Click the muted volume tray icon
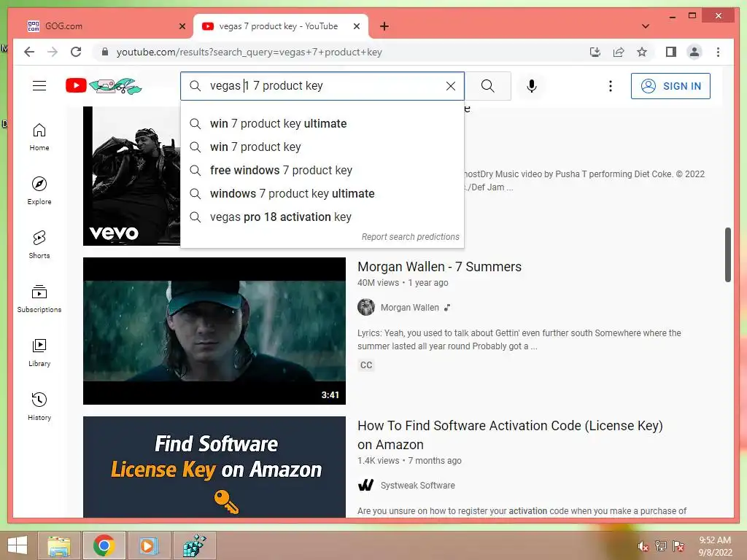 coord(643,546)
